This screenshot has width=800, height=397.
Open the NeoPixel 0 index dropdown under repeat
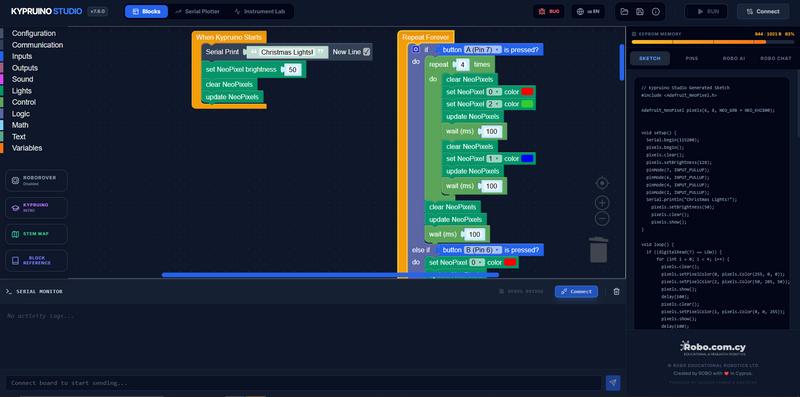coord(493,92)
